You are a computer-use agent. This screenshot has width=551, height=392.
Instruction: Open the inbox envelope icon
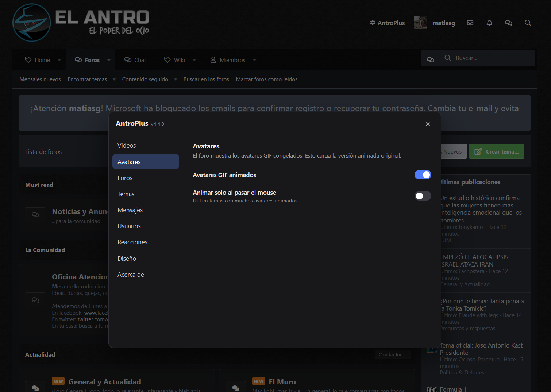tap(470, 23)
